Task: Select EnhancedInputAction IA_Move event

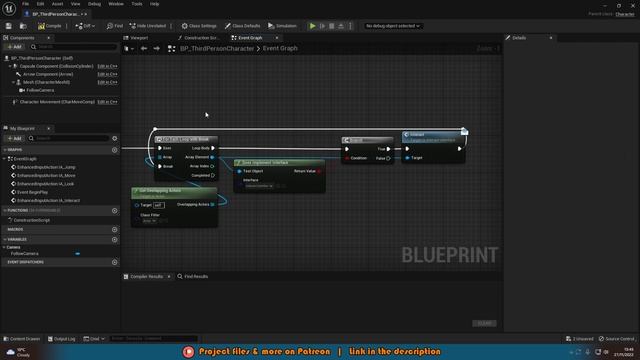Action: (x=46, y=176)
